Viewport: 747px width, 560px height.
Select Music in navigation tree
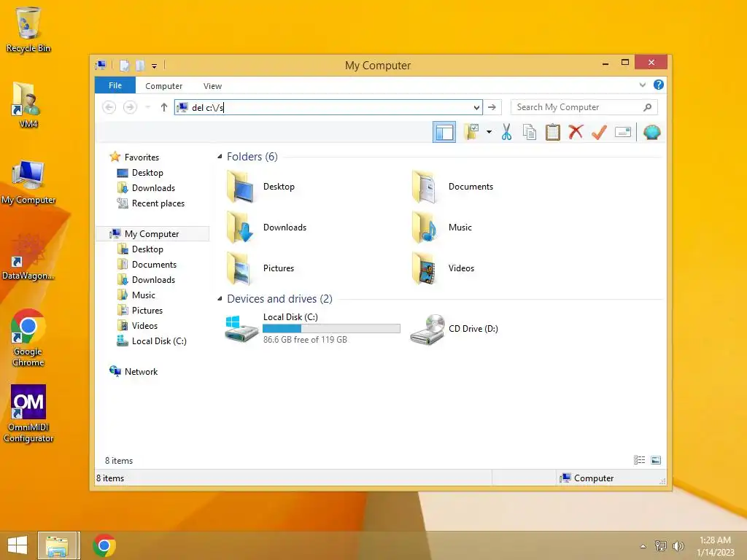click(136, 295)
